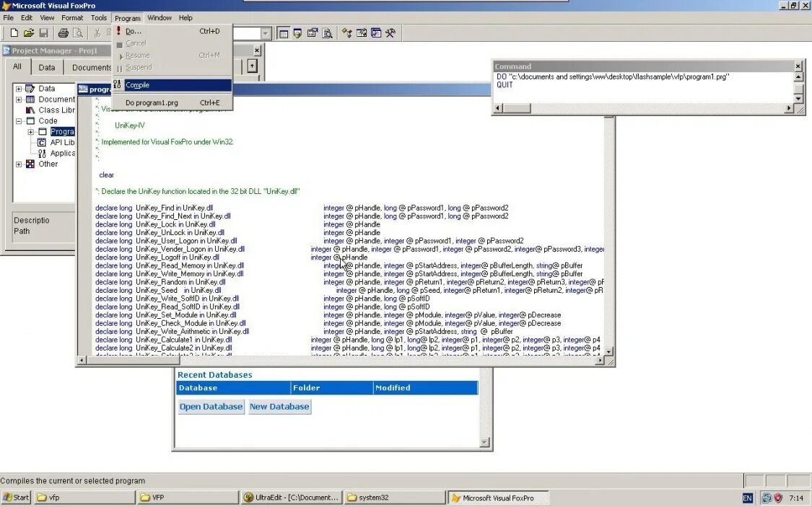Image resolution: width=812 pixels, height=507 pixels.
Task: Click the red exclamation Do icon
Action: [x=118, y=31]
